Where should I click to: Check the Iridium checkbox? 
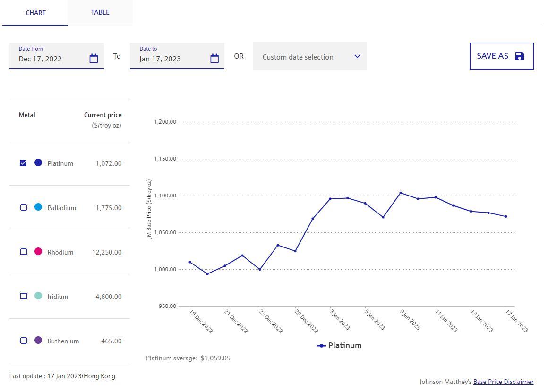(x=24, y=296)
